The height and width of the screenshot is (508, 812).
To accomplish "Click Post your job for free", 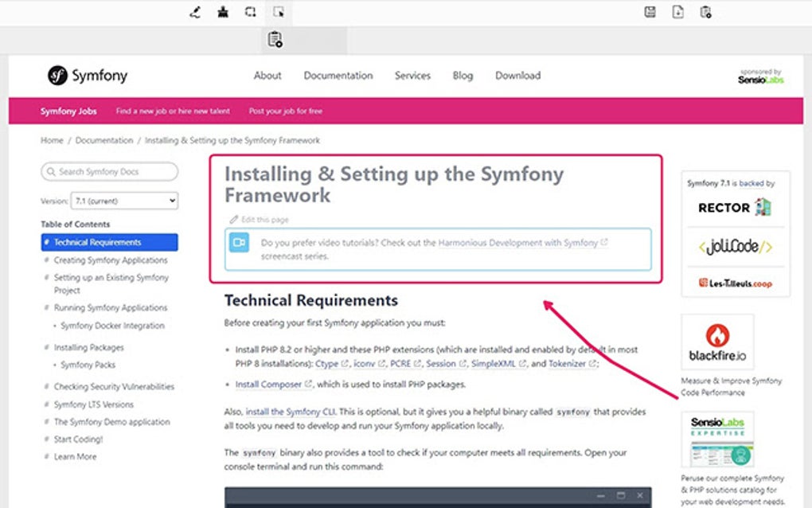I will click(x=284, y=111).
